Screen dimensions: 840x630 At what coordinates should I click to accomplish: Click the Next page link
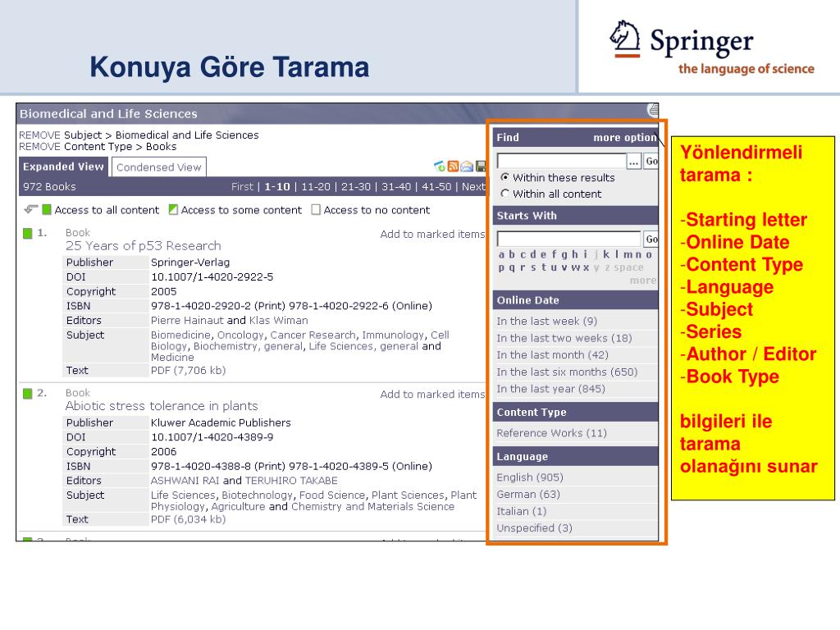tap(473, 186)
